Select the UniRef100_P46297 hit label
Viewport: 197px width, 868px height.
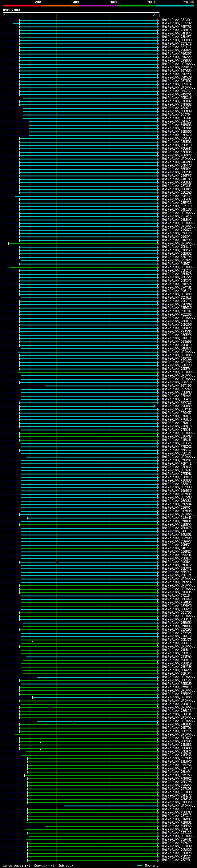[176, 54]
